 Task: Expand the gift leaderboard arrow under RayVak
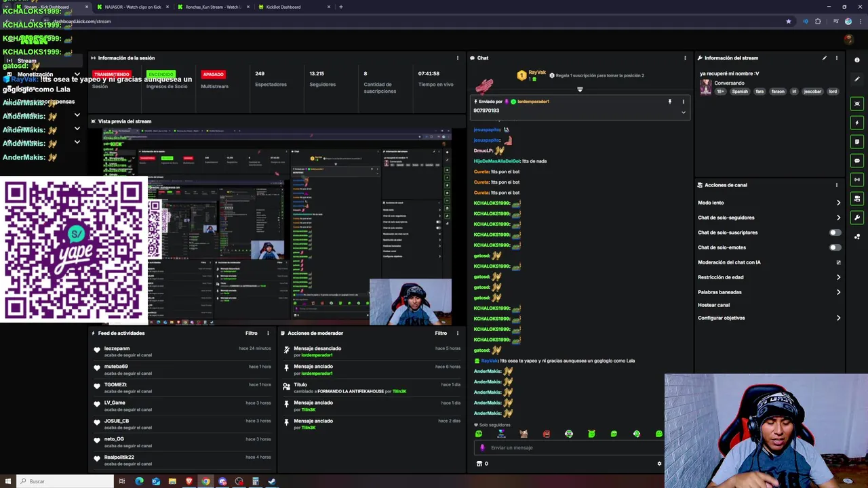(x=580, y=89)
